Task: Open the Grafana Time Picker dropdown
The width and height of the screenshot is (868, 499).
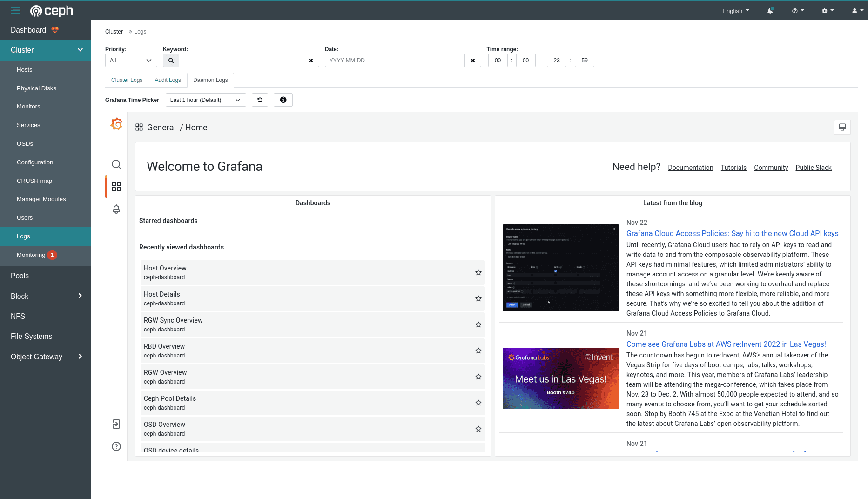Action: pos(205,100)
